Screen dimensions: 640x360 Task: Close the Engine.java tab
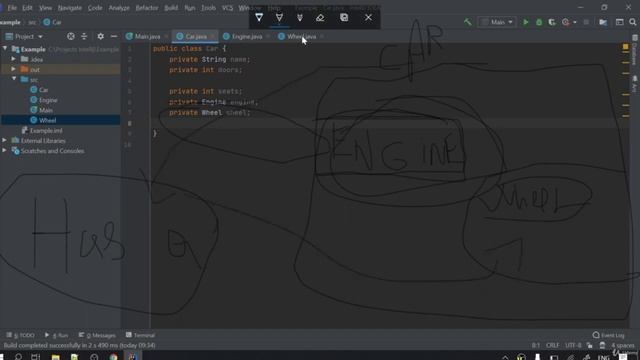coord(268,37)
